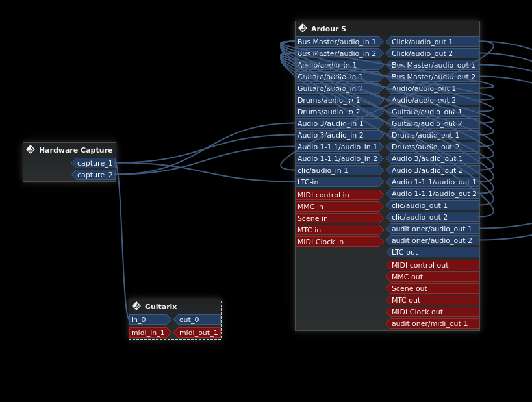Select clic/audio_out 2 output port

tap(433, 217)
